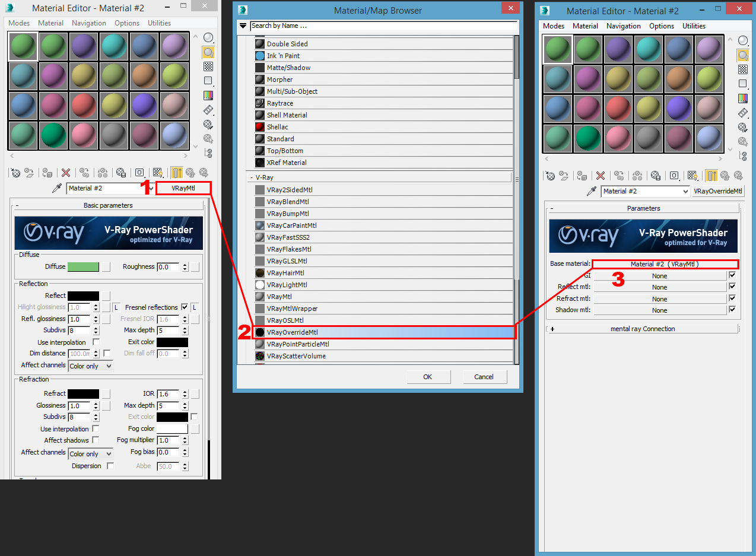This screenshot has width=756, height=556.
Task: Click Cancel in Material/Map Browser
Action: 484,377
